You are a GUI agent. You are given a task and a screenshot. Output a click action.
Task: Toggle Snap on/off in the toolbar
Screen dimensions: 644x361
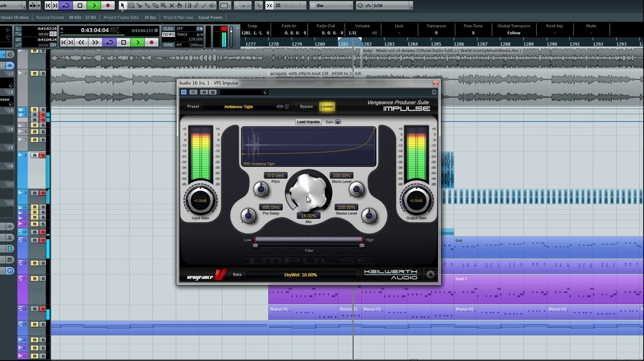click(x=269, y=5)
